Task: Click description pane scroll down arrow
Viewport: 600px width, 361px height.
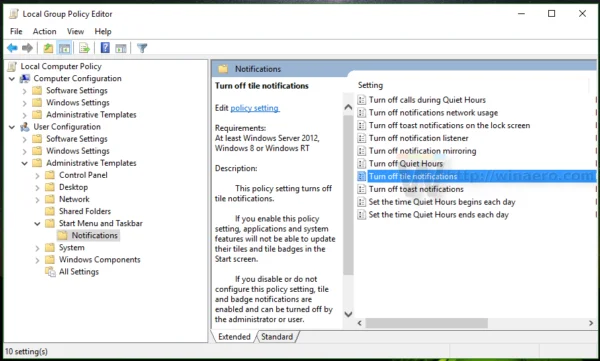Action: (x=348, y=314)
